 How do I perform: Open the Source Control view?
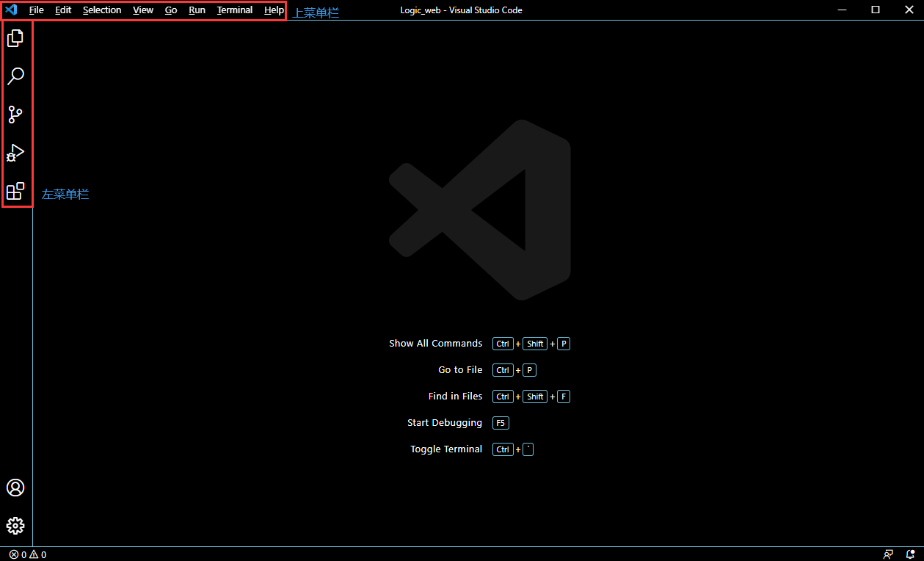[15, 115]
